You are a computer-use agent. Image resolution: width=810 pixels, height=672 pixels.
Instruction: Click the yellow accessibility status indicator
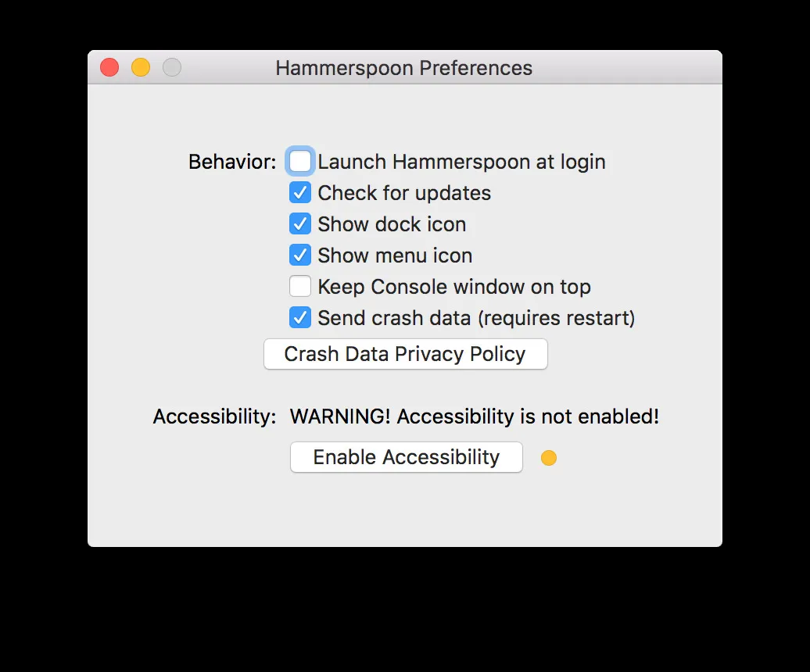(549, 458)
